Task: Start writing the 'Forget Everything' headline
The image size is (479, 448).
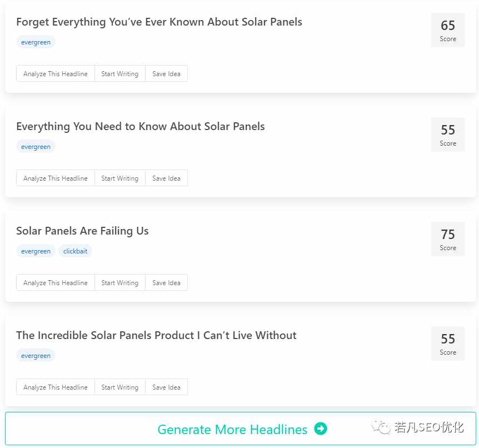Action: (x=120, y=74)
